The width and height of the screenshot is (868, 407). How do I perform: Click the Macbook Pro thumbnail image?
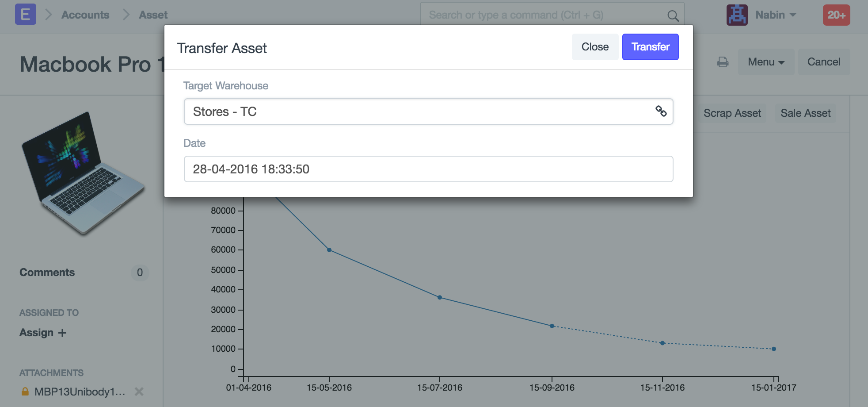click(83, 173)
